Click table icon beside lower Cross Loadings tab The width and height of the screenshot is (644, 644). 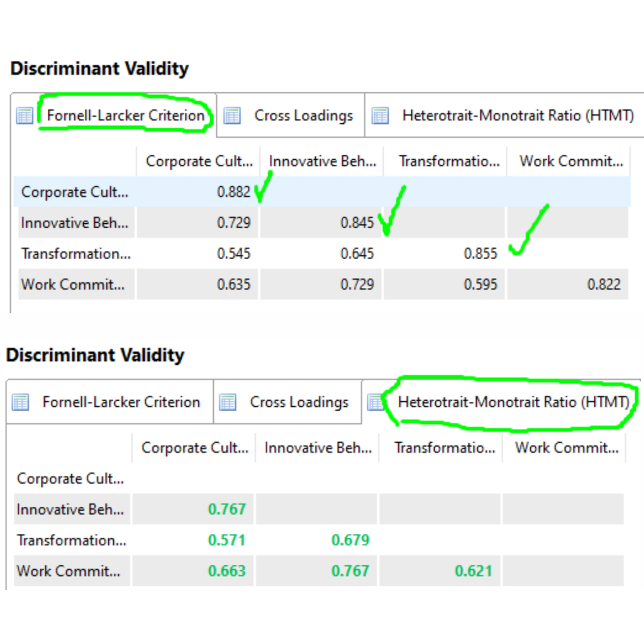pyautogui.click(x=228, y=402)
